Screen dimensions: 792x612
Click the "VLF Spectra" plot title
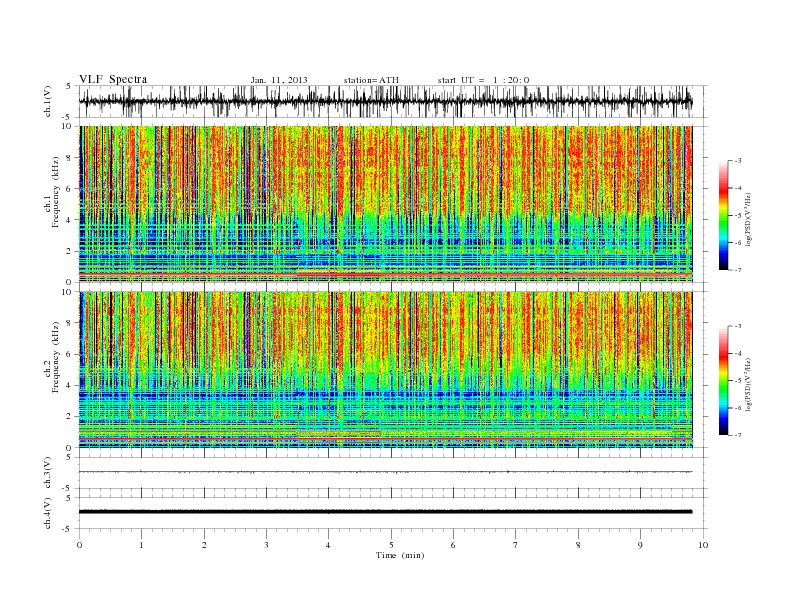pyautogui.click(x=113, y=79)
